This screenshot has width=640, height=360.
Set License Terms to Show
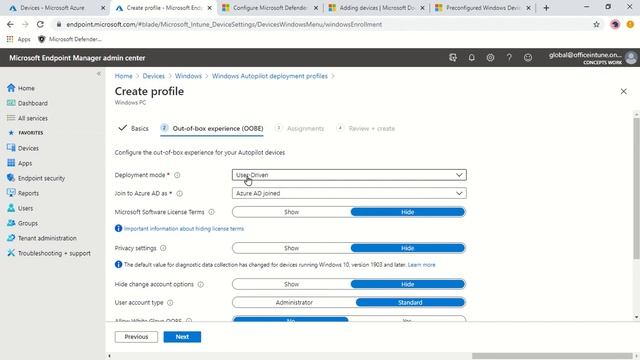click(291, 212)
